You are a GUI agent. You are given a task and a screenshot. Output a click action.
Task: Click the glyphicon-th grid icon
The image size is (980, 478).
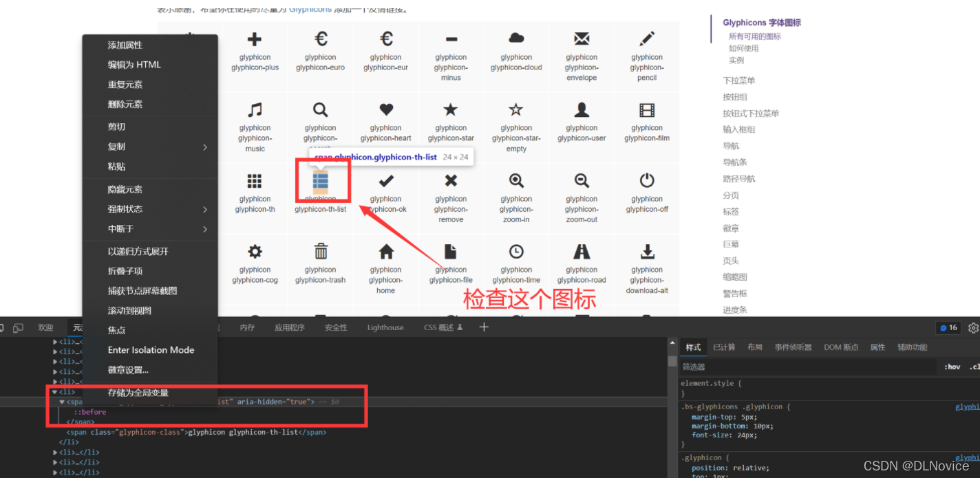click(255, 180)
